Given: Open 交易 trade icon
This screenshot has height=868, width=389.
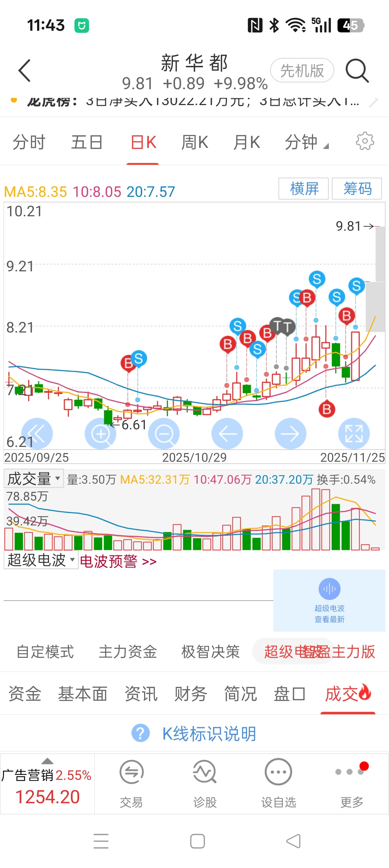Looking at the screenshot, I should [131, 772].
